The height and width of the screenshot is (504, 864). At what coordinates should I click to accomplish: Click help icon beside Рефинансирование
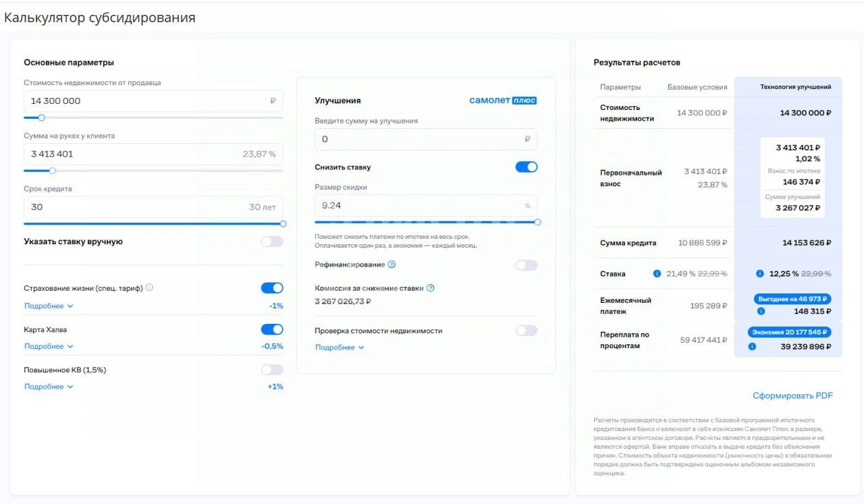(391, 264)
